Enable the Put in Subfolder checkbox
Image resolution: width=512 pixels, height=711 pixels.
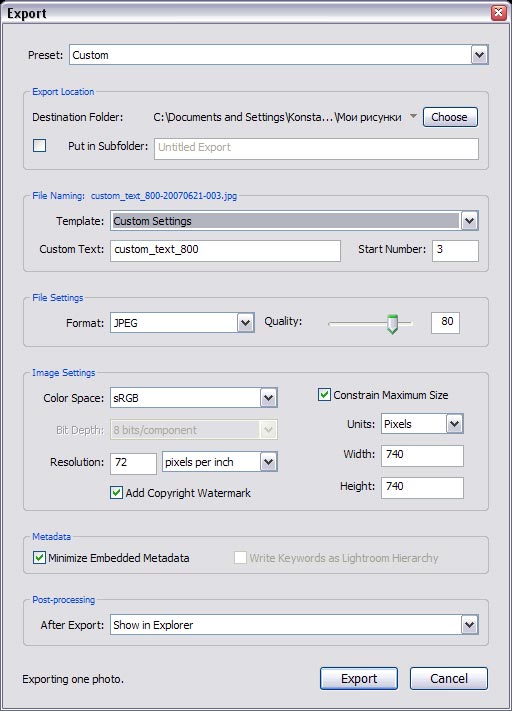pyautogui.click(x=39, y=146)
